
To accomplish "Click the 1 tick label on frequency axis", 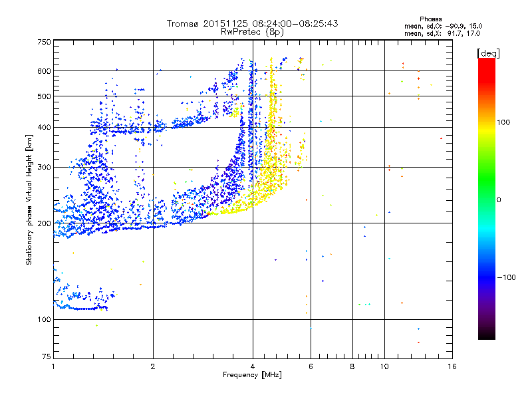I will pyautogui.click(x=53, y=366).
